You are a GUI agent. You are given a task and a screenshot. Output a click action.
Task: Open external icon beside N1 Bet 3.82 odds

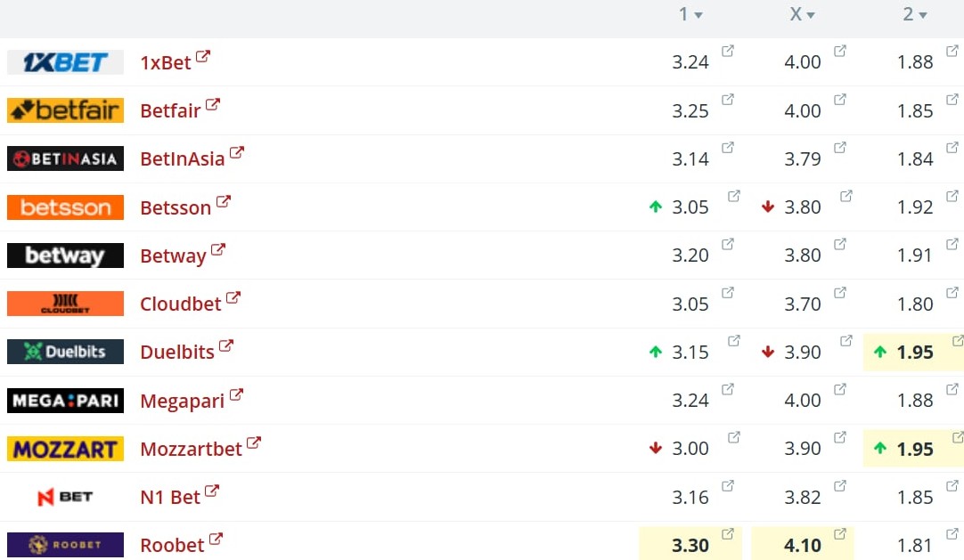point(840,486)
